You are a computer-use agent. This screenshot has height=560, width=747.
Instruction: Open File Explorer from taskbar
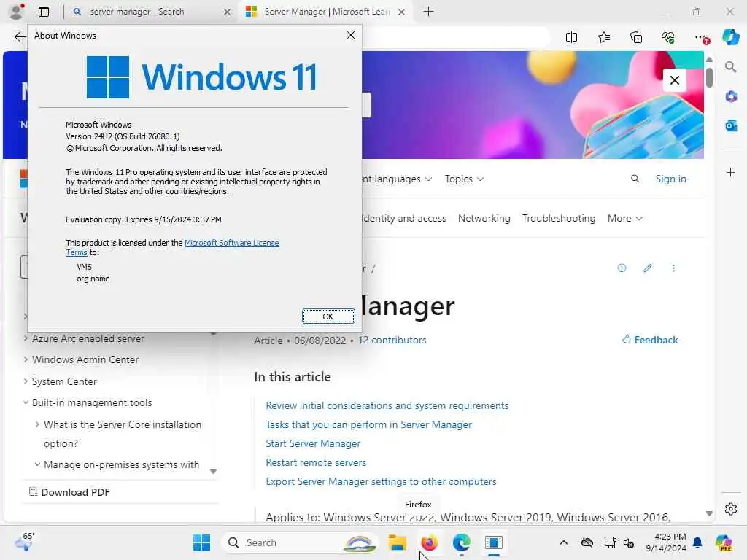(x=397, y=542)
